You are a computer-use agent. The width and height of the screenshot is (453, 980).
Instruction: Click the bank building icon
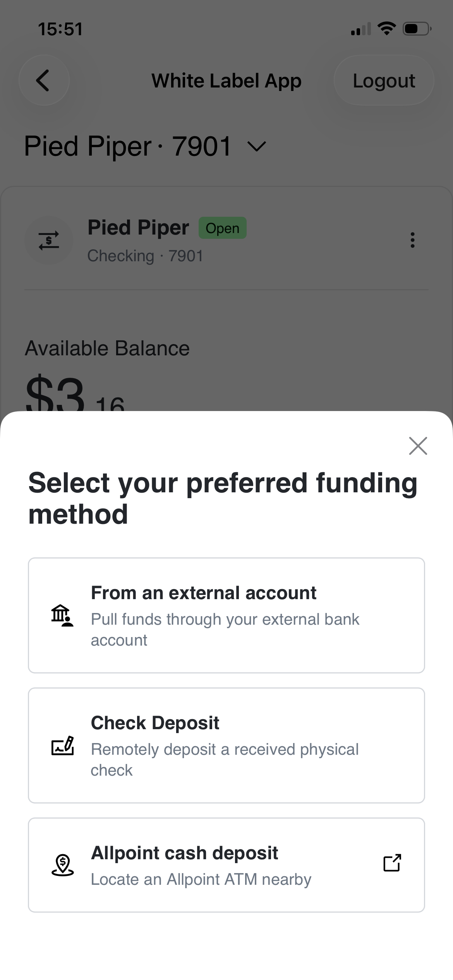(x=62, y=615)
